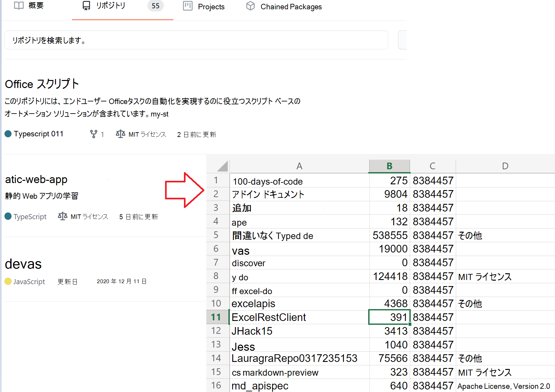Click the fork icon on Office スクリプト repo
The height and width of the screenshot is (392, 555).
(x=94, y=134)
